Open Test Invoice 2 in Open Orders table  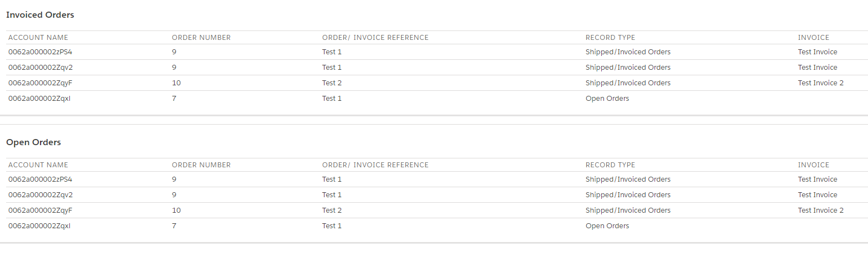820,210
